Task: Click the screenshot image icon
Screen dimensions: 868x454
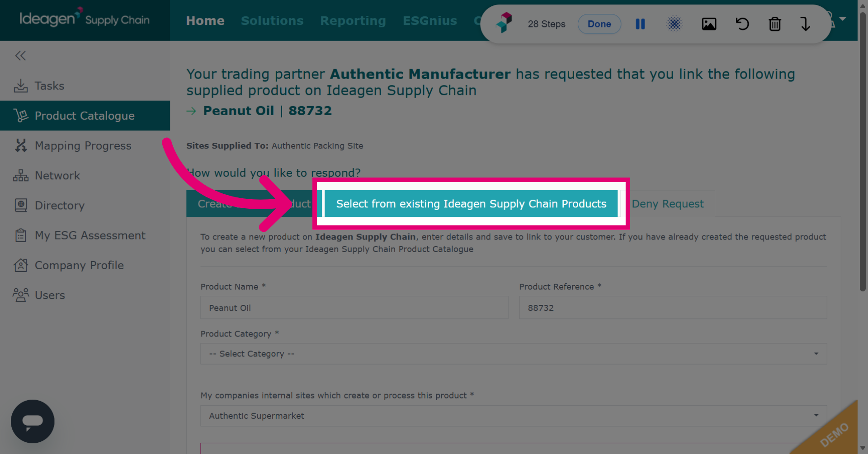Action: [709, 24]
